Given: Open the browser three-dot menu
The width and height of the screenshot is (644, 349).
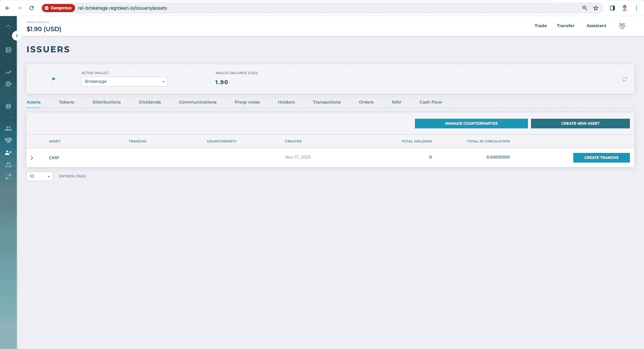Looking at the screenshot, I should tap(637, 8).
